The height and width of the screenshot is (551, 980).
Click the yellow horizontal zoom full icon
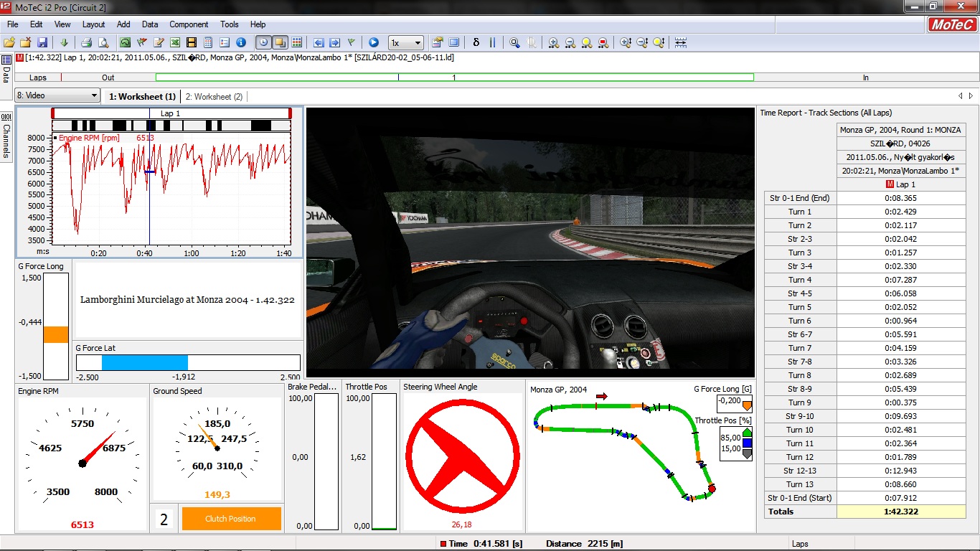(586, 42)
